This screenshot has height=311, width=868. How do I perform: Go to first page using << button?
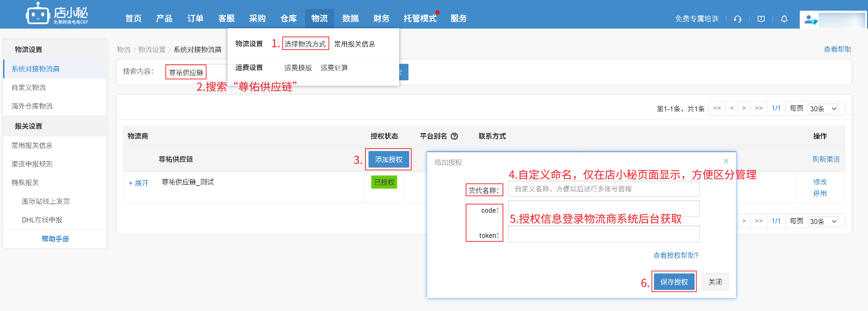coord(717,108)
